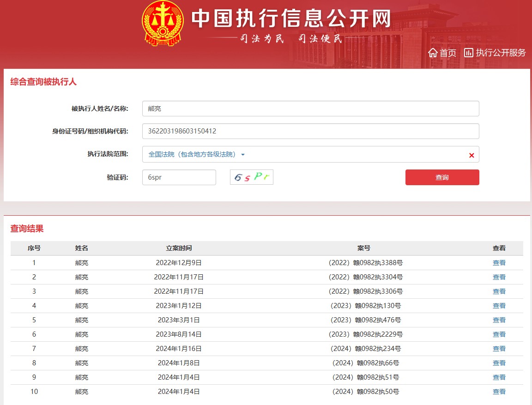View details for case 赣0982执50号
532x405 pixels.
point(499,392)
